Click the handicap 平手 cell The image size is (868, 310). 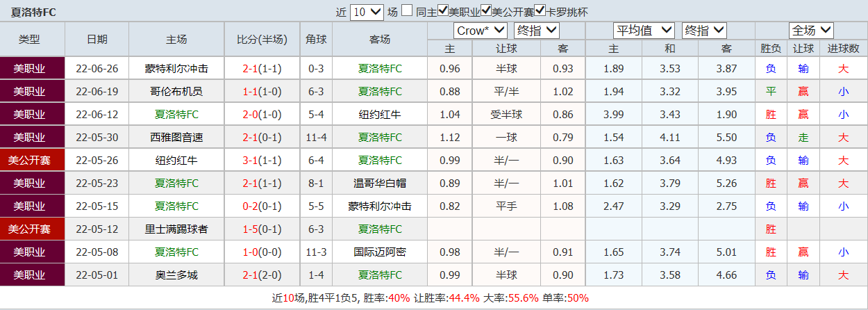click(506, 206)
